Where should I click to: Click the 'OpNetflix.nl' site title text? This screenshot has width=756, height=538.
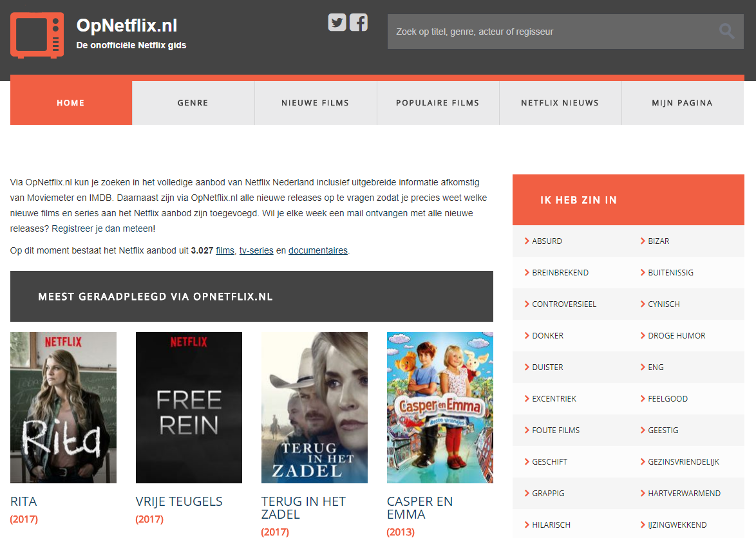tap(127, 26)
